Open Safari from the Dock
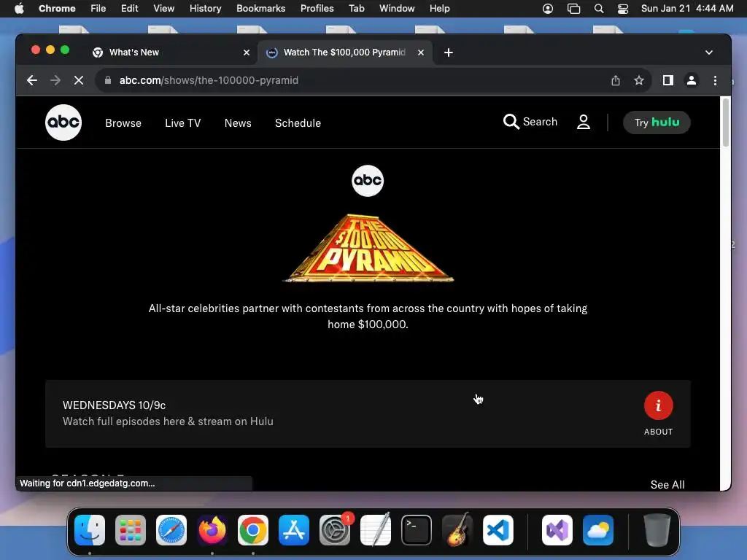Viewport: 747px width, 560px height. [x=171, y=530]
